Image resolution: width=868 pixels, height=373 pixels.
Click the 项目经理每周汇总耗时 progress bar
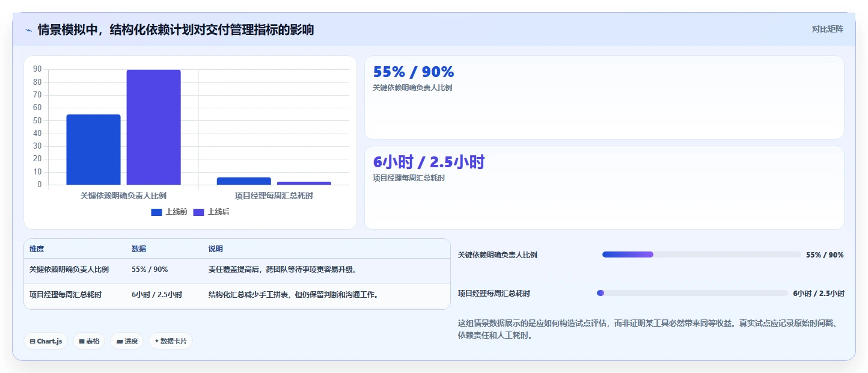(692, 293)
